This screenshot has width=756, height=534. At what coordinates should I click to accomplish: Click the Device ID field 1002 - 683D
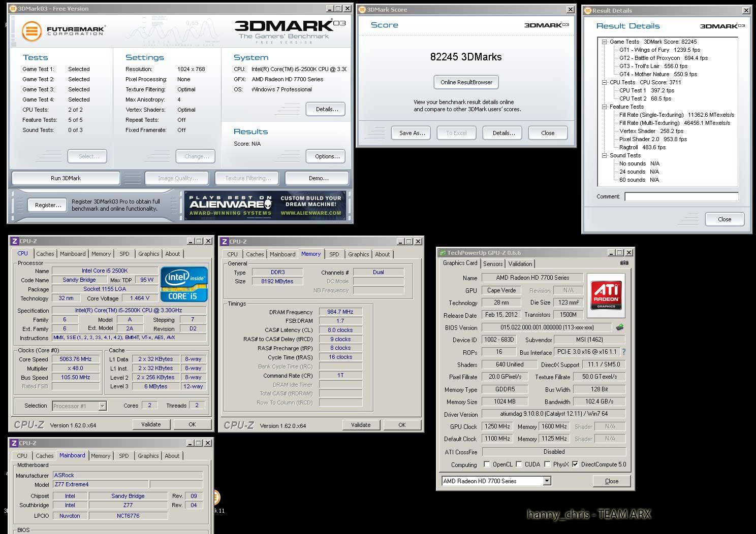pos(499,340)
